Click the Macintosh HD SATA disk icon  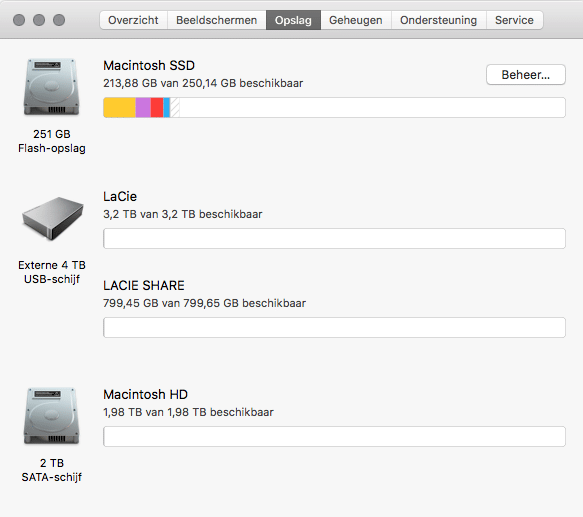[52, 416]
